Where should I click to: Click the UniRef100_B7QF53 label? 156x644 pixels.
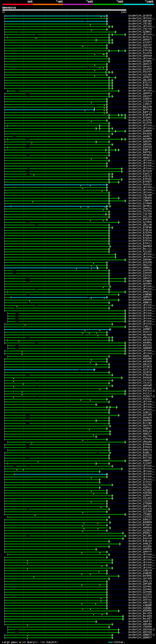[x=140, y=115]
